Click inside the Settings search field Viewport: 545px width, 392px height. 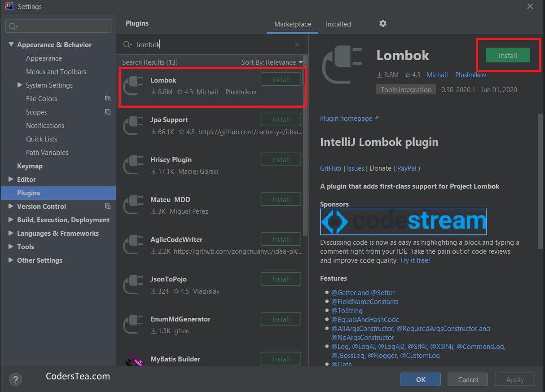pos(58,26)
